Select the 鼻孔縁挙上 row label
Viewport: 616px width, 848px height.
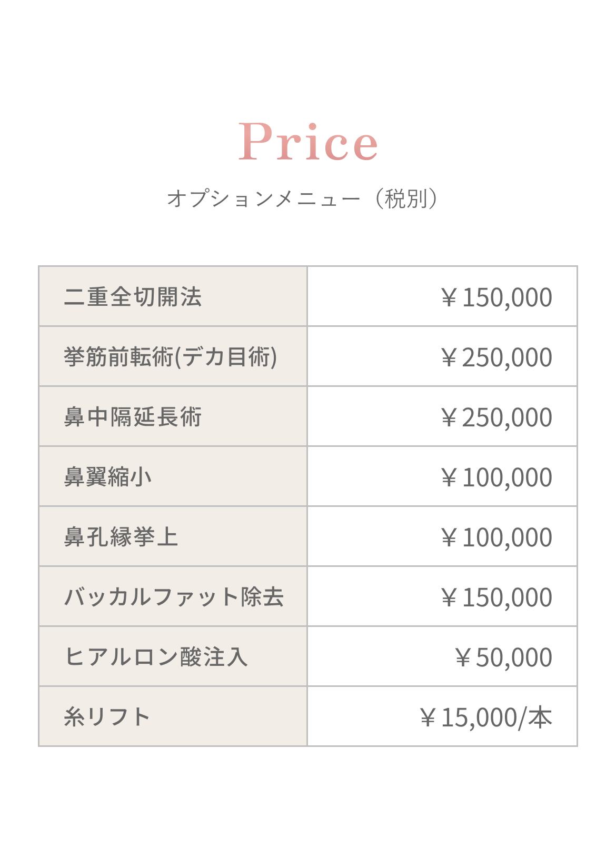[x=121, y=537]
